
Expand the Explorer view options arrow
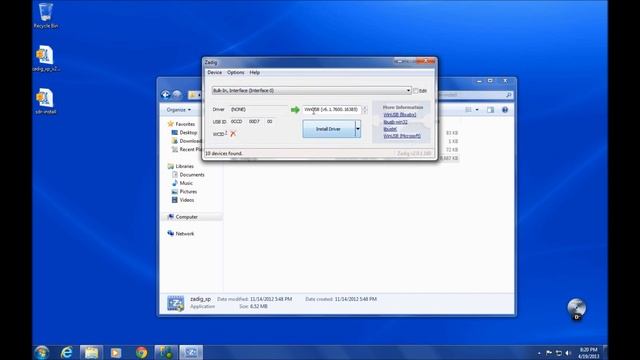[x=477, y=110]
